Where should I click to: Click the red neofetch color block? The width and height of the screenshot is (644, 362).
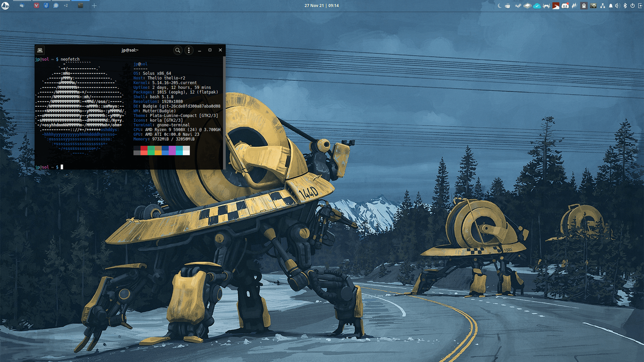(144, 150)
